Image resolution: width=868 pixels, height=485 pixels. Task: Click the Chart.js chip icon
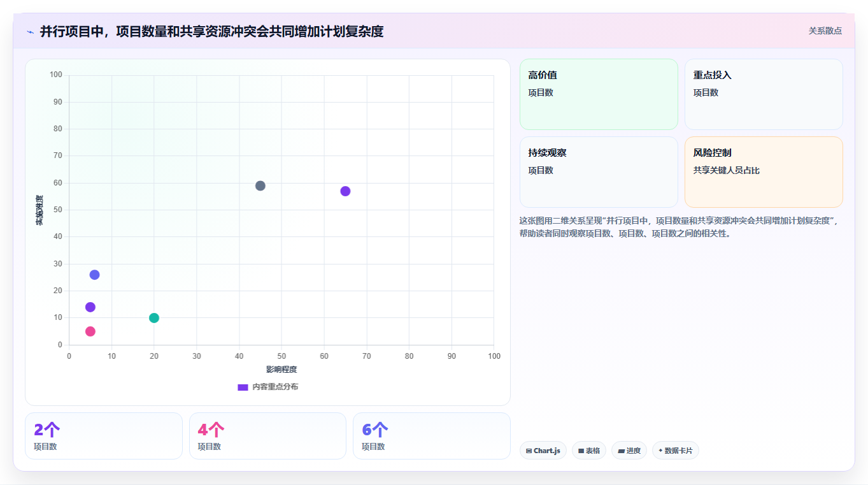point(529,451)
